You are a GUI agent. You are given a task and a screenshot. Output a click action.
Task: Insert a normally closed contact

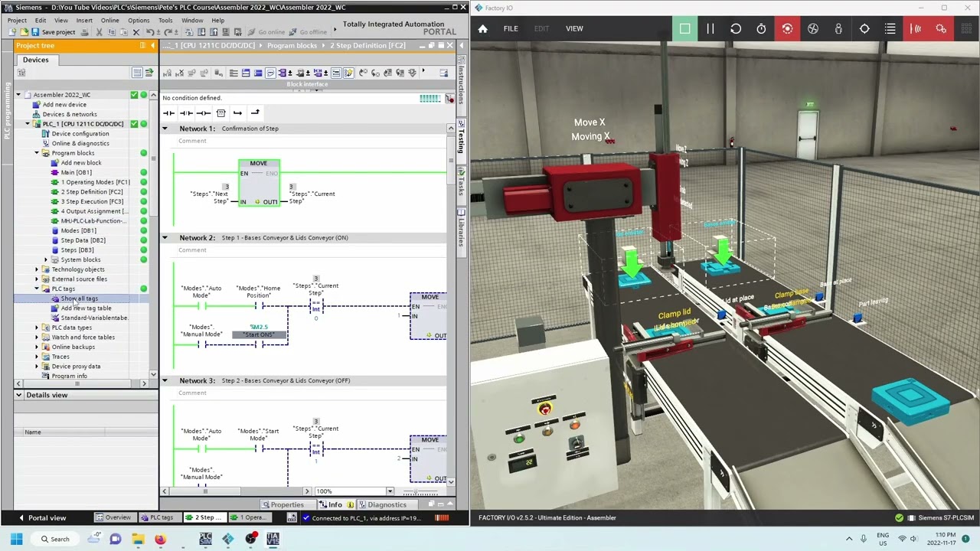coord(186,112)
